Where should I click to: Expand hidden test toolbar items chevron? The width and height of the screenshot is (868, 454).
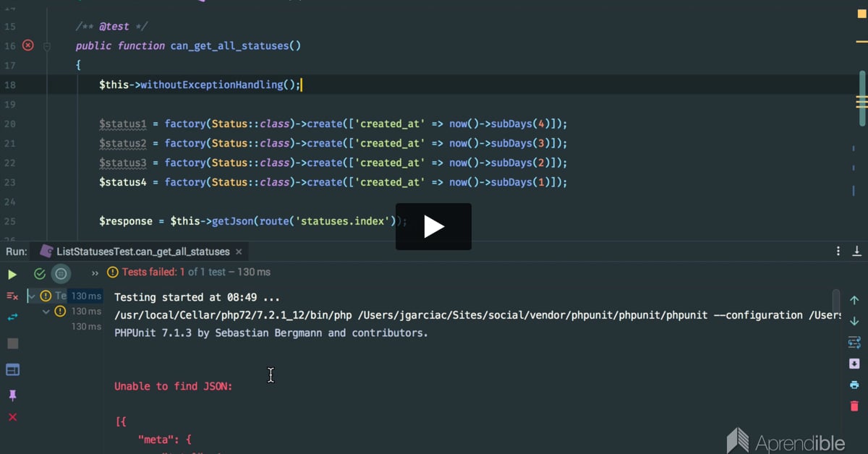coord(95,273)
